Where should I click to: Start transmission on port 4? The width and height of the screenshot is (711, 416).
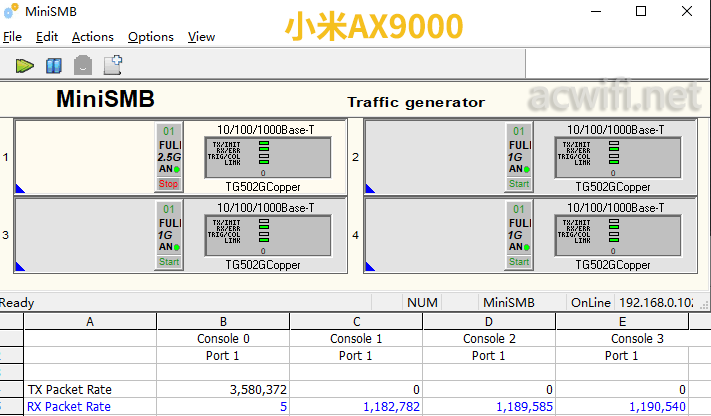point(519,262)
